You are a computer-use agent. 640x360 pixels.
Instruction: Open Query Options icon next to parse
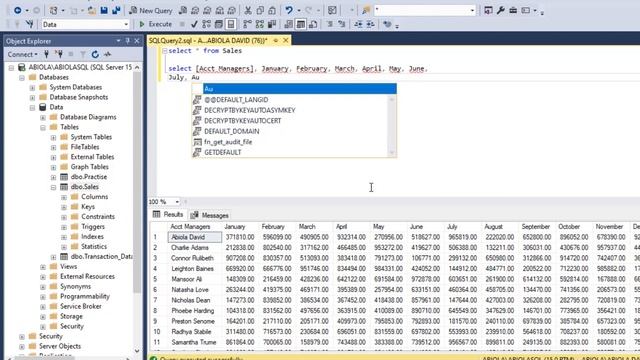coord(219,24)
